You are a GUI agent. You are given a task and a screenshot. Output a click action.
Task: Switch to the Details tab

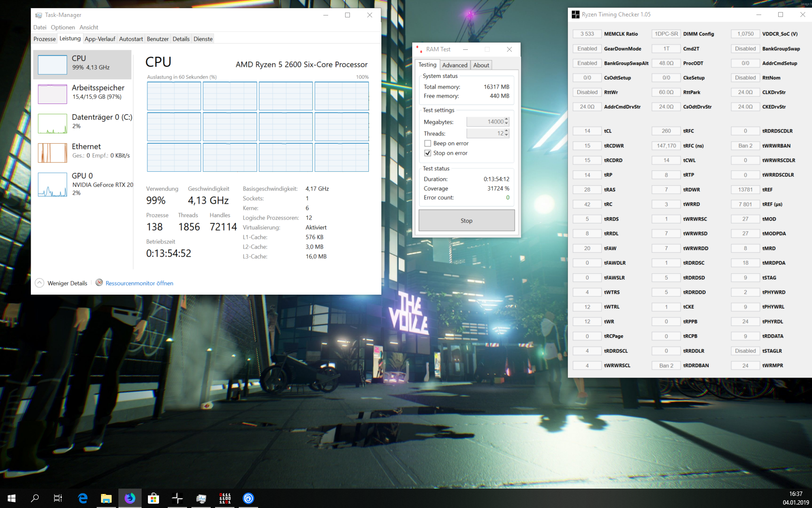point(181,39)
